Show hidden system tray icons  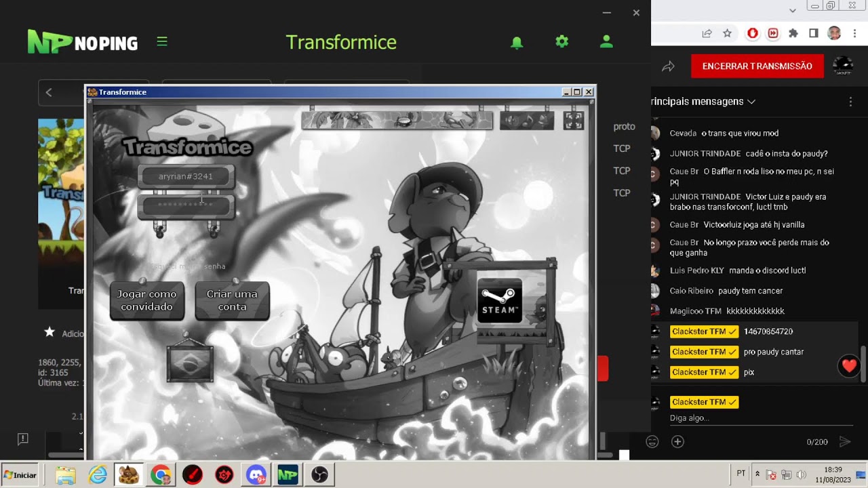(757, 474)
